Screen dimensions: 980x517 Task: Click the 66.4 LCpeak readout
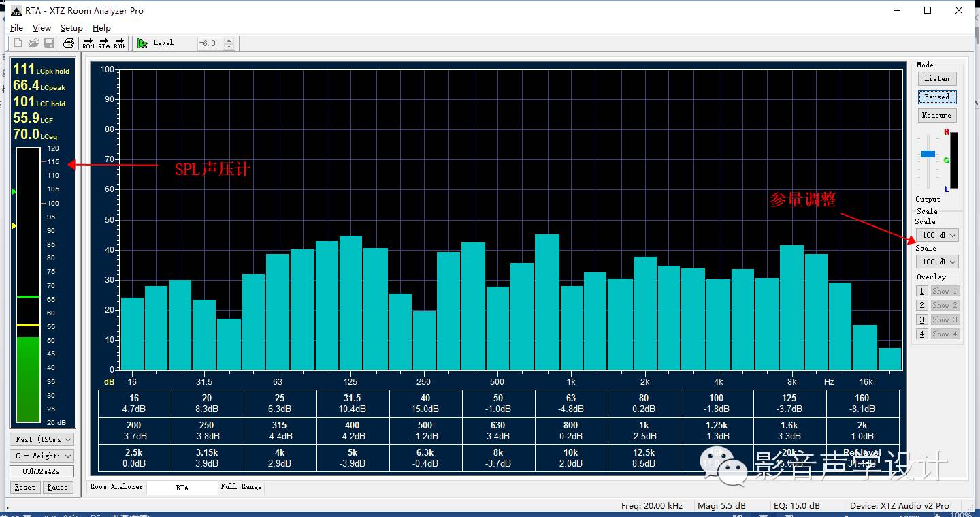coord(39,86)
